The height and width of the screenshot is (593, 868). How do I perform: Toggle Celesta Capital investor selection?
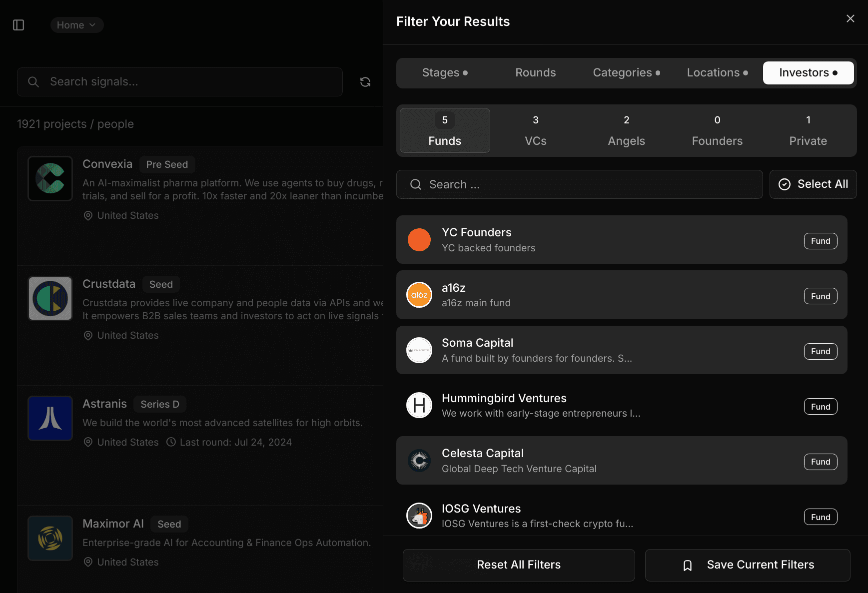tap(621, 461)
